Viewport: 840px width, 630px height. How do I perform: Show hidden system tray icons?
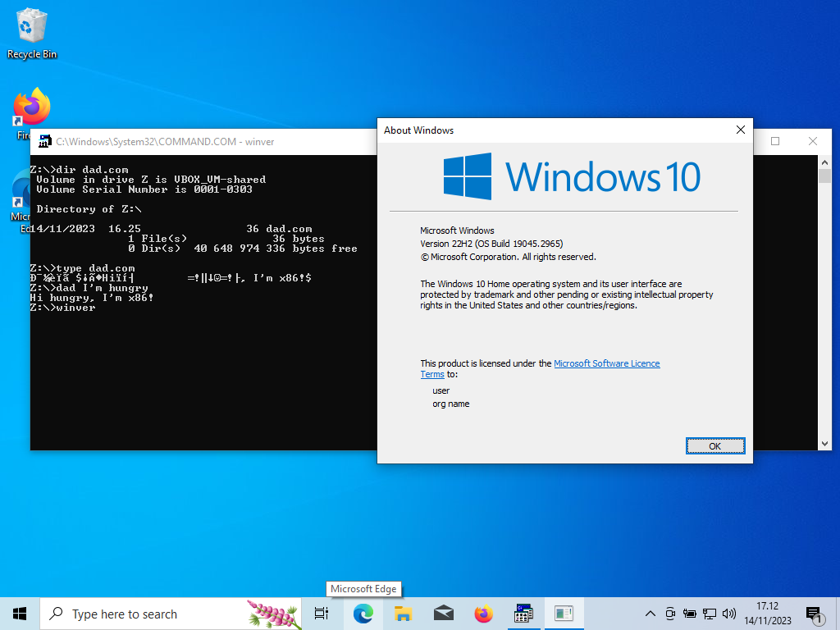coord(651,614)
